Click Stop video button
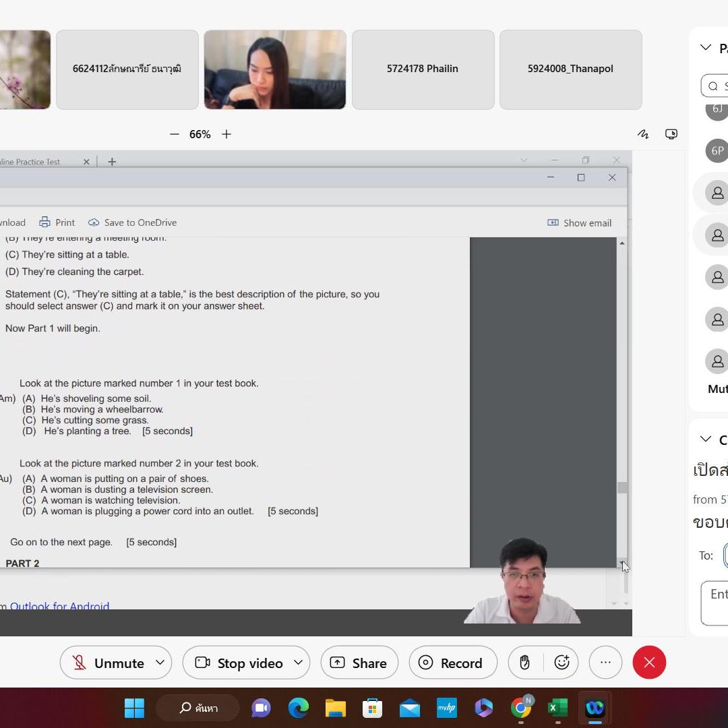Image resolution: width=728 pixels, height=728 pixels. coord(239,663)
